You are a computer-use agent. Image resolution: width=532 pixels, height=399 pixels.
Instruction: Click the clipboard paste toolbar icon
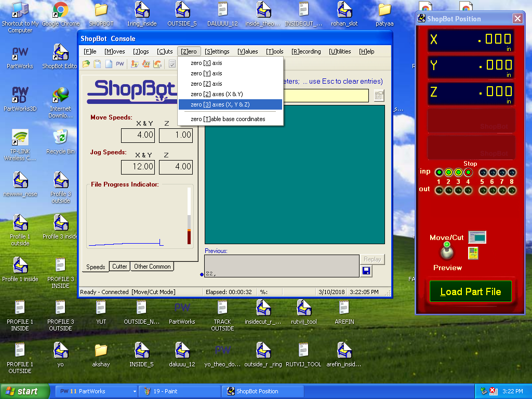[97, 64]
